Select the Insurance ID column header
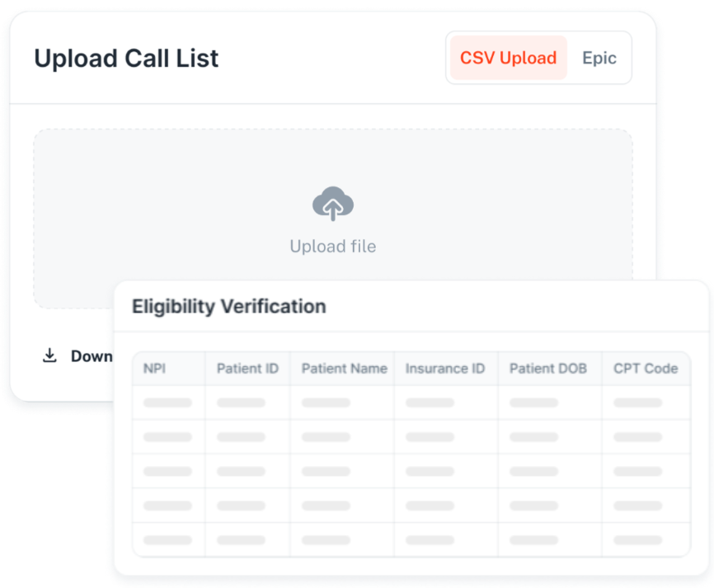 445,369
